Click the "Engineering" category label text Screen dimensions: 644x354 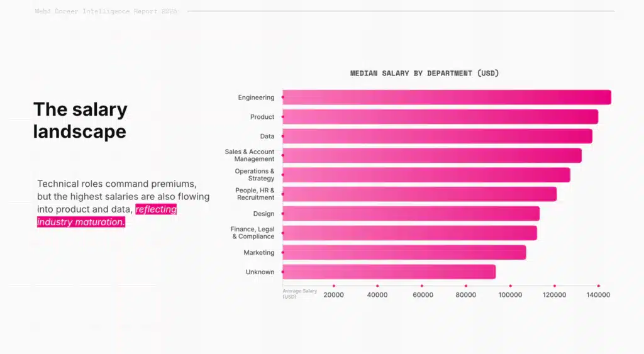coord(256,97)
